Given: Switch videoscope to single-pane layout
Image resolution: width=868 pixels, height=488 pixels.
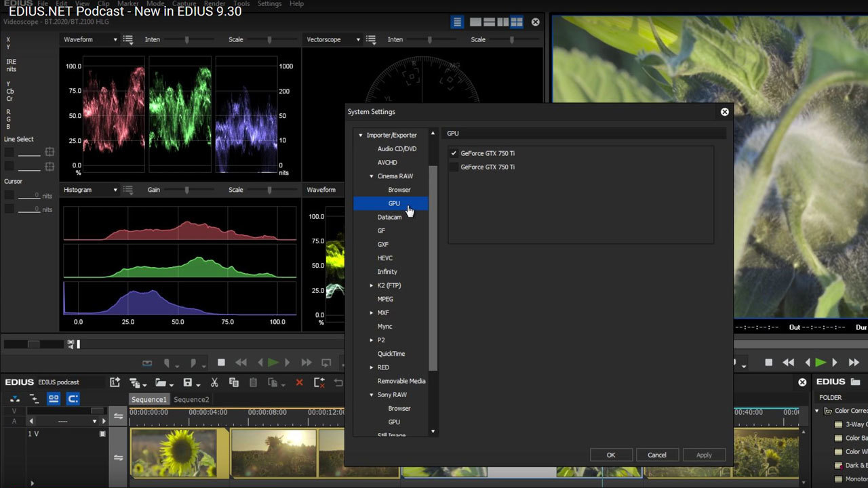Looking at the screenshot, I should point(475,22).
